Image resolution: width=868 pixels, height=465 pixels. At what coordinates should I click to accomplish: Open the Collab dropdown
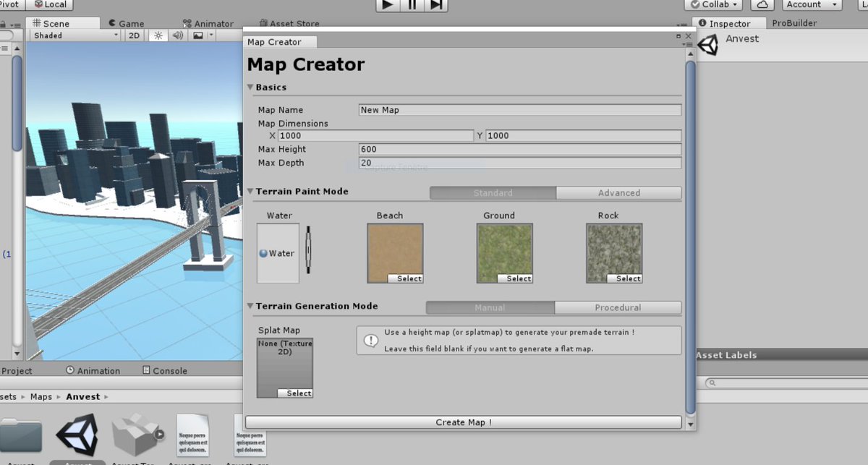click(x=714, y=4)
